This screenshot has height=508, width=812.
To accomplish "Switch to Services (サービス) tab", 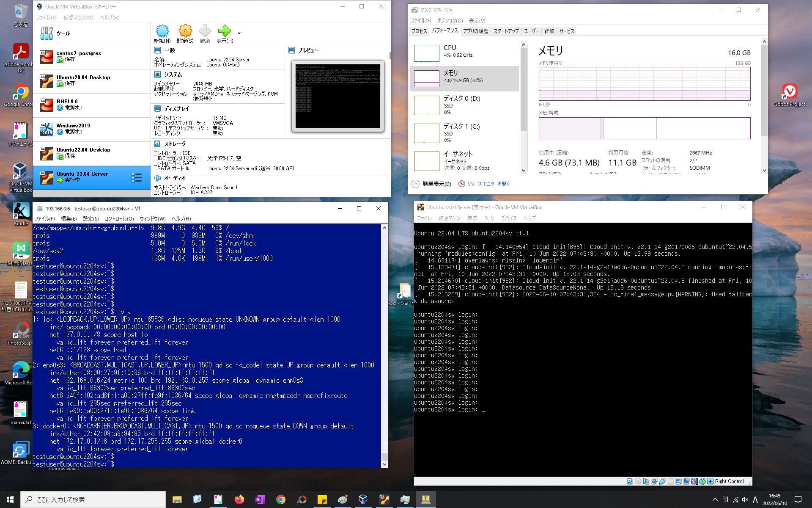I will tap(567, 31).
